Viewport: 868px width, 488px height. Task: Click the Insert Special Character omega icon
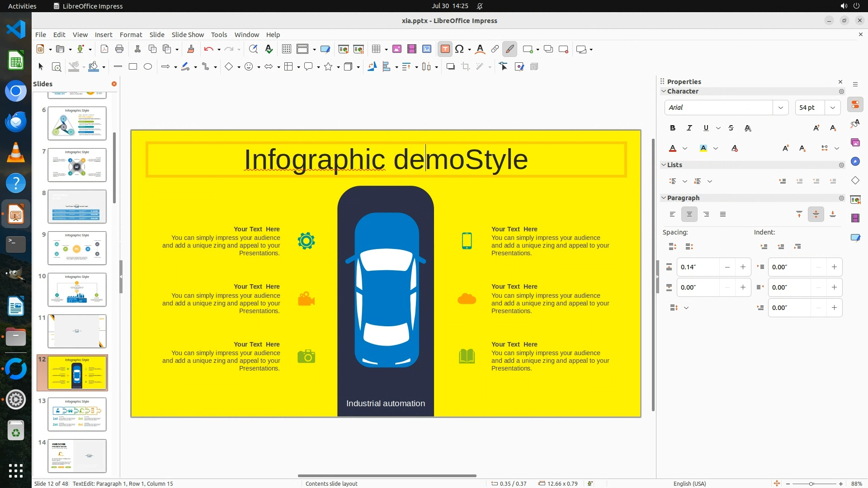click(x=459, y=49)
